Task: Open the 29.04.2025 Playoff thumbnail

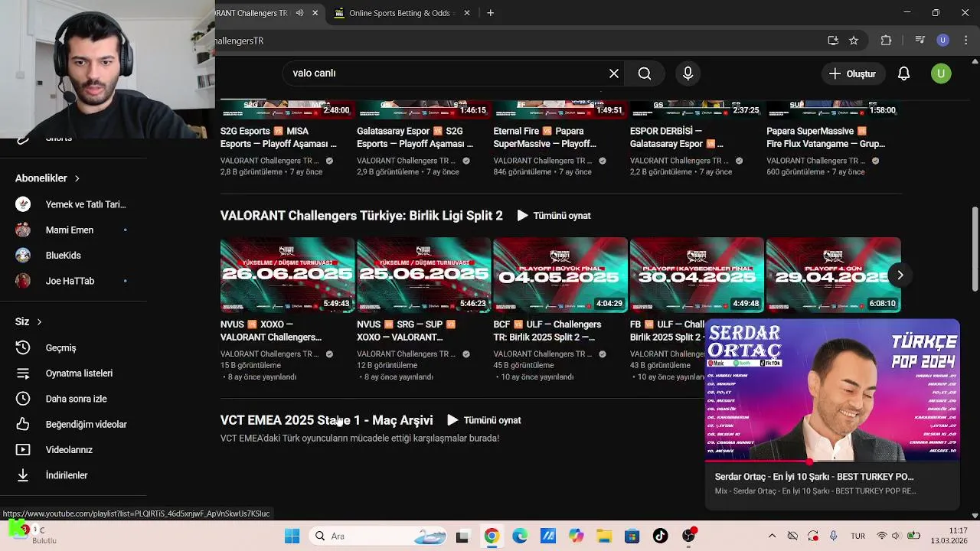Action: 834,275
